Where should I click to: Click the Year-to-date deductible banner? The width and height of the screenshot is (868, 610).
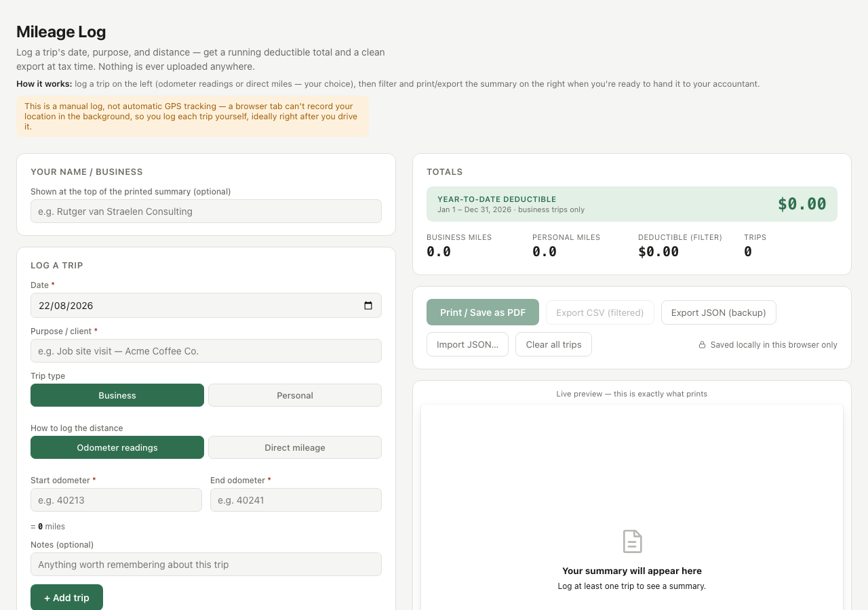click(632, 204)
